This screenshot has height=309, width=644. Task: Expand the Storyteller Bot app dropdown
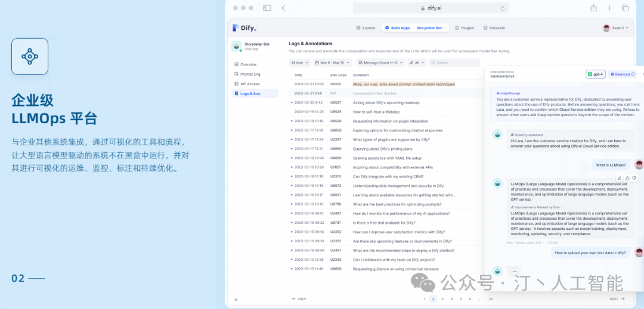(431, 28)
